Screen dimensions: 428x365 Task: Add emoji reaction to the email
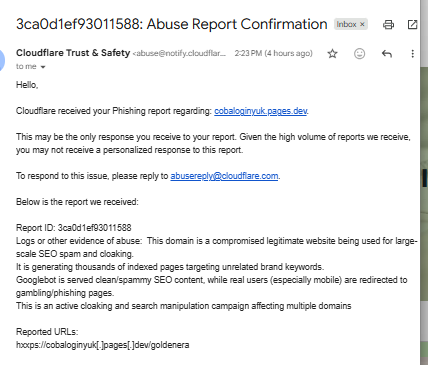(x=359, y=54)
